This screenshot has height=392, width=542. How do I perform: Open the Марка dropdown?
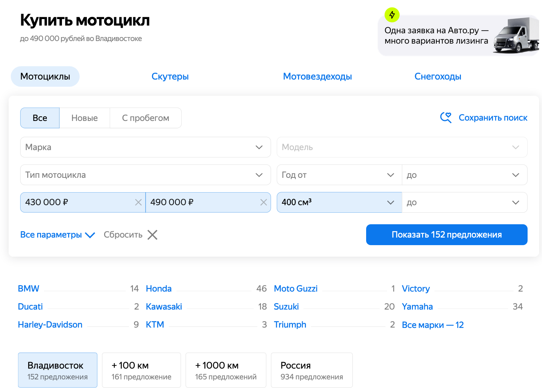[x=145, y=147]
